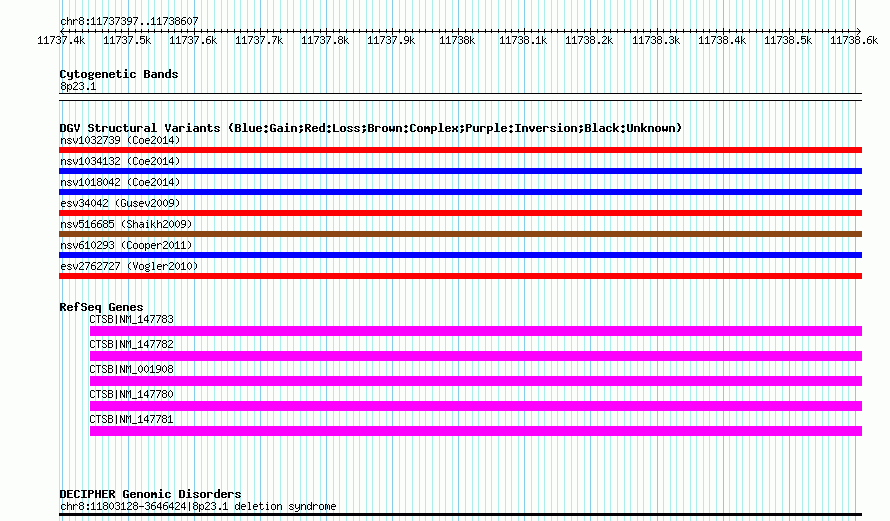Select the 11738.4k ruler tick label

coord(722,41)
